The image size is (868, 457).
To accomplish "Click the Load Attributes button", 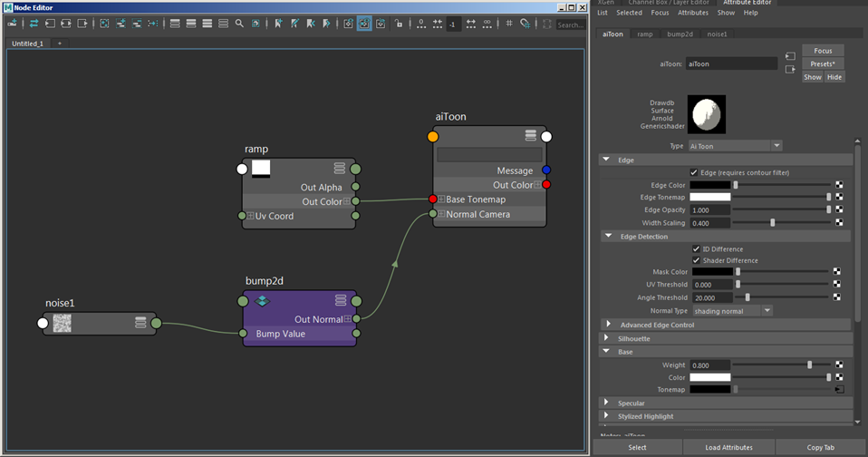I will pyautogui.click(x=729, y=447).
